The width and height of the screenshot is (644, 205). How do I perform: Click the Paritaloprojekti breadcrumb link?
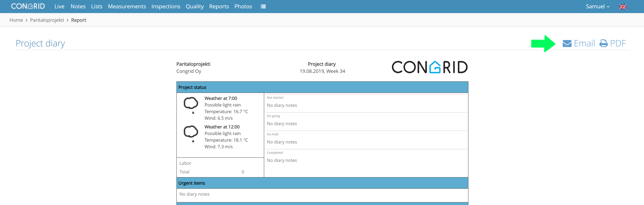[47, 20]
